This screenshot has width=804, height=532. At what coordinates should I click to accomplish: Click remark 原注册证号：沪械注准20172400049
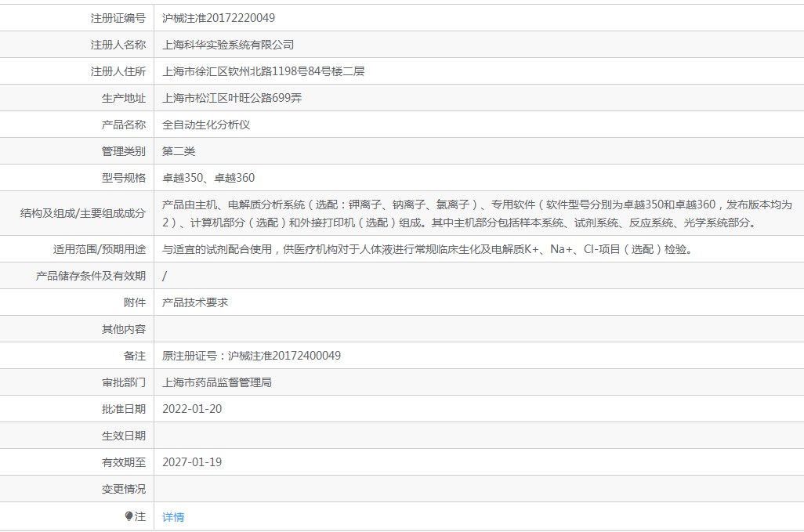252,356
